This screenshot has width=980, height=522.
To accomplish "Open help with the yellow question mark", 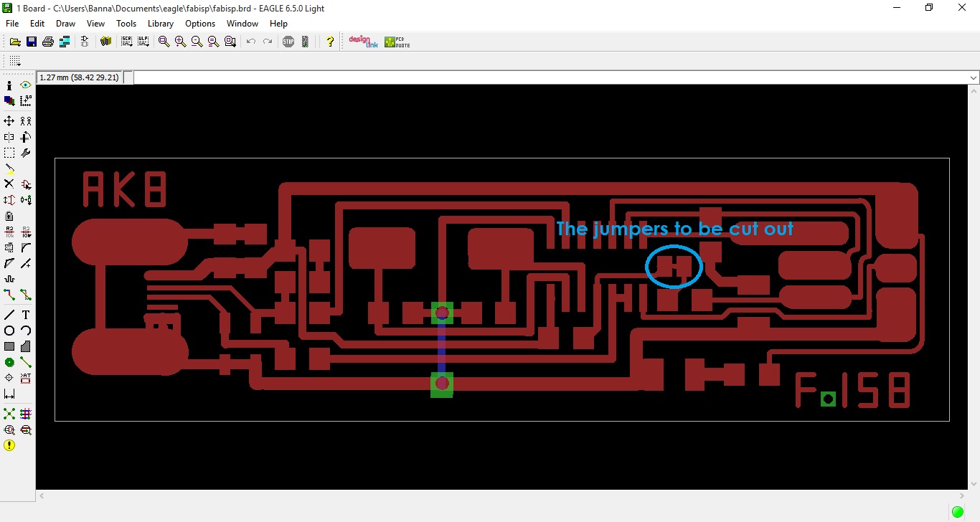I will 330,42.
